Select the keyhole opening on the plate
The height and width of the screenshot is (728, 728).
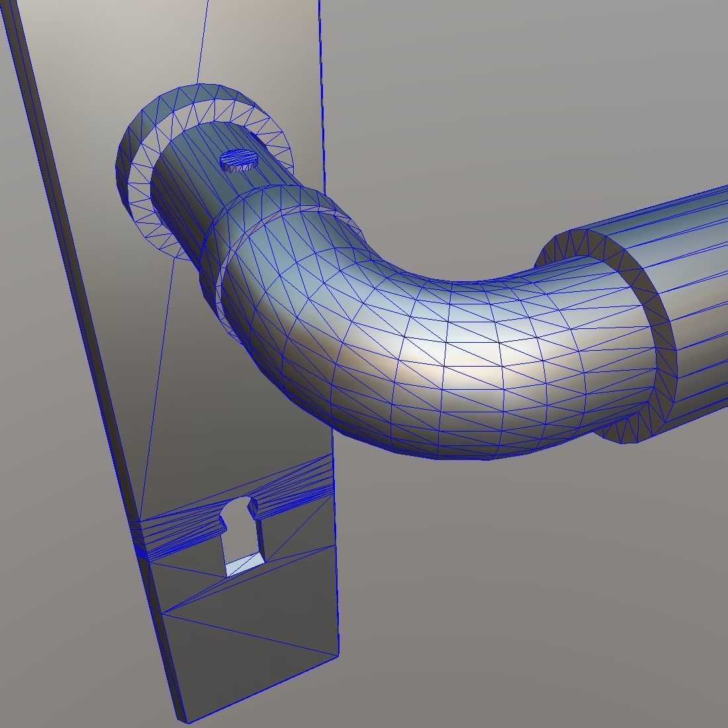click(242, 536)
